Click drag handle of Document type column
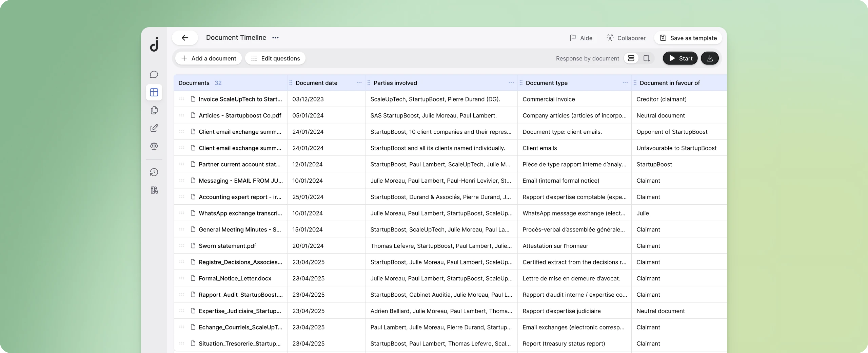Screen dimensions: 868x353 [x=521, y=83]
